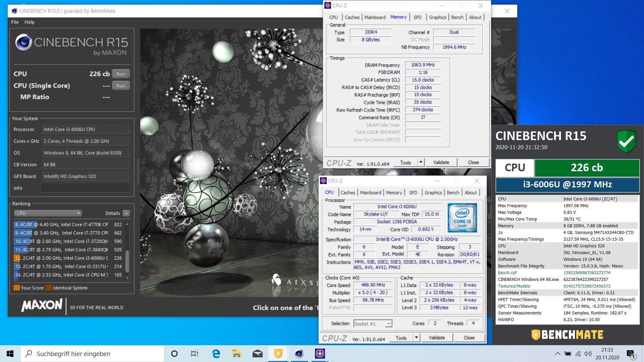Launch Microsoft Edge from taskbar
Viewport: 644px width, 362px height.
[216, 354]
